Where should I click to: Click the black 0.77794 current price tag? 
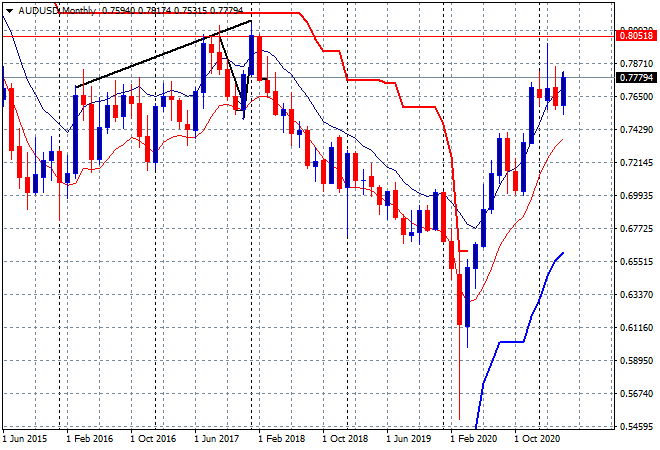tap(636, 77)
